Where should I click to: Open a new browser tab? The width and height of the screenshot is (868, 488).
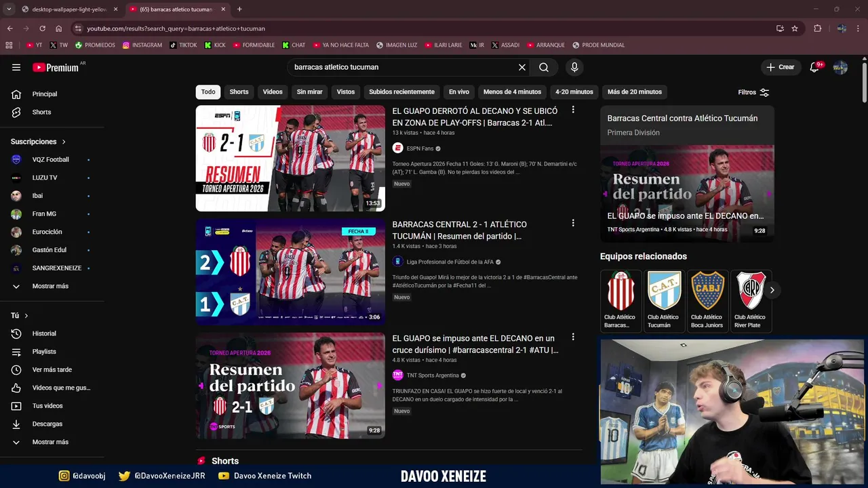(239, 9)
